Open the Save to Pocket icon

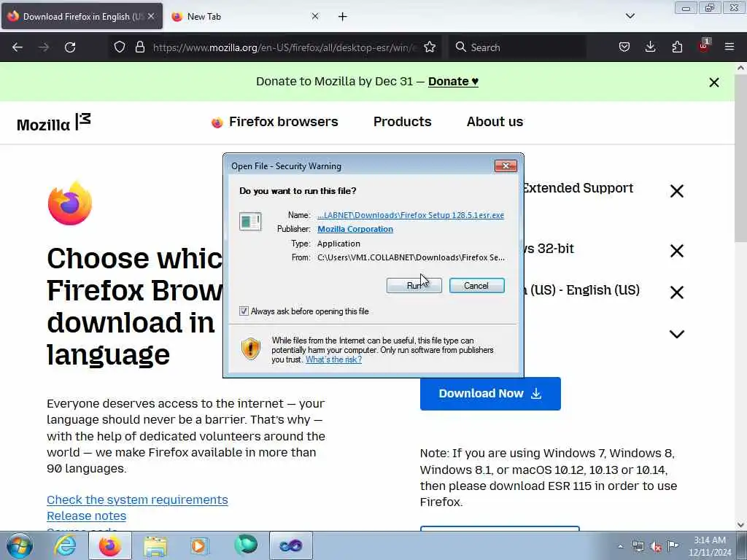tap(624, 47)
